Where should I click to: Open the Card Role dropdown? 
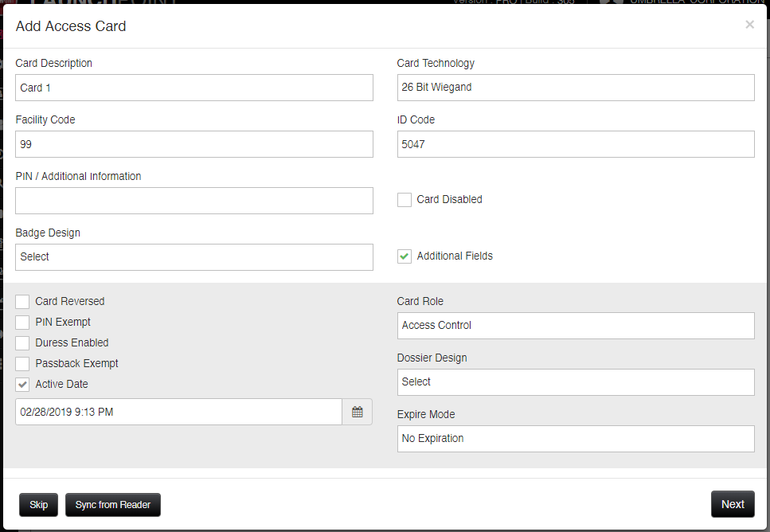[575, 326]
